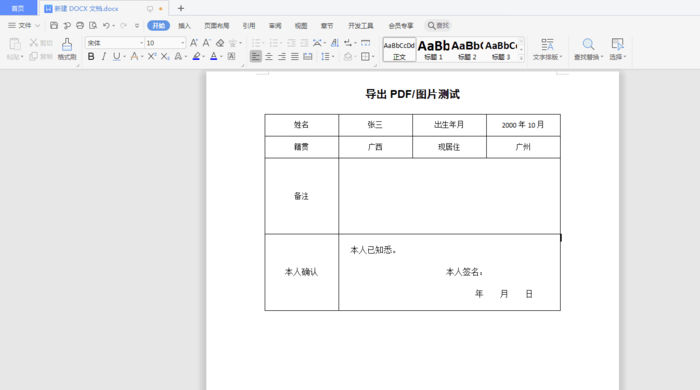The width and height of the screenshot is (700, 390).
Task: Click the Format Painter (格式刷) brush
Action: (67, 45)
